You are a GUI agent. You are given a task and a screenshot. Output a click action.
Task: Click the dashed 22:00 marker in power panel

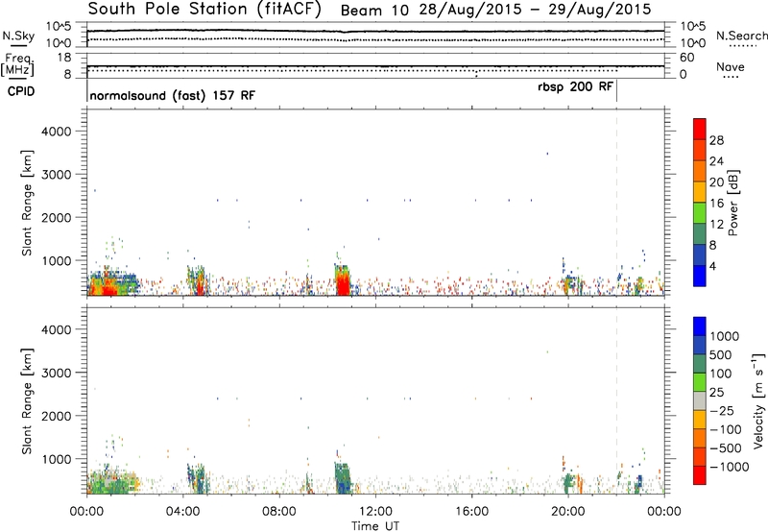(x=616, y=203)
